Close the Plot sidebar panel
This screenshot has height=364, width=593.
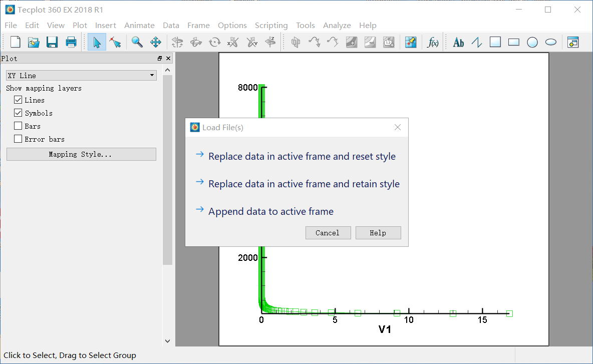click(168, 58)
